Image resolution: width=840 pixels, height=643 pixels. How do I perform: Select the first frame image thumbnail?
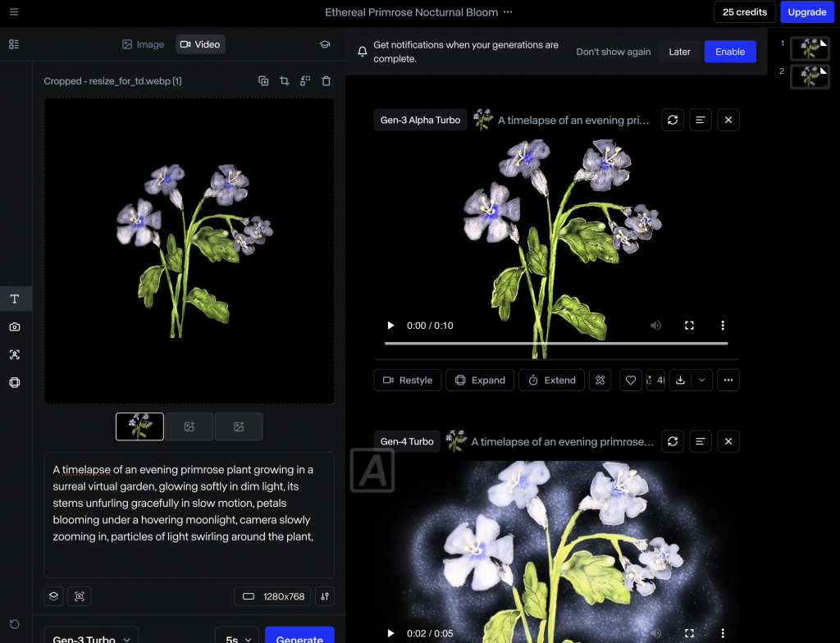(139, 426)
